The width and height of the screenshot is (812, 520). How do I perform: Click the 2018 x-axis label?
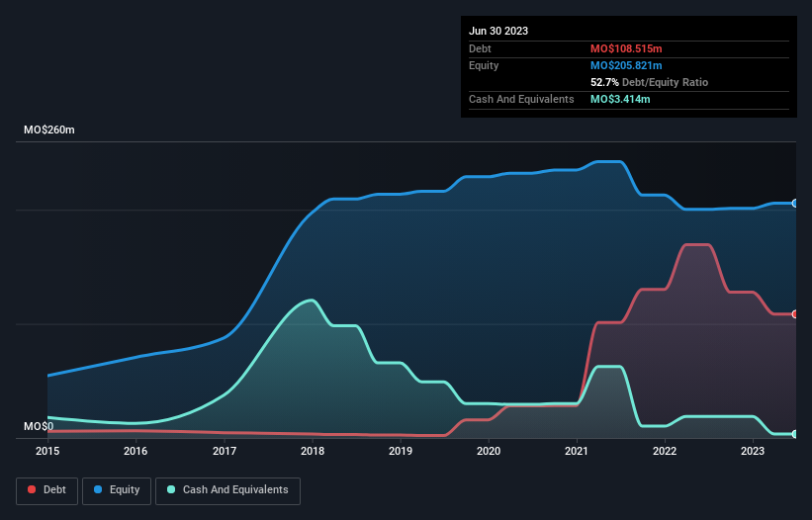pyautogui.click(x=313, y=451)
